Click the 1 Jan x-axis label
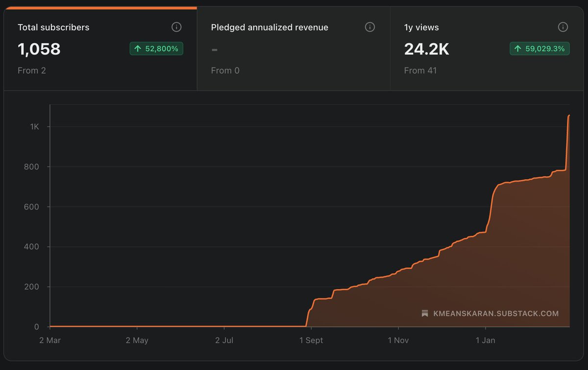 pyautogui.click(x=485, y=340)
